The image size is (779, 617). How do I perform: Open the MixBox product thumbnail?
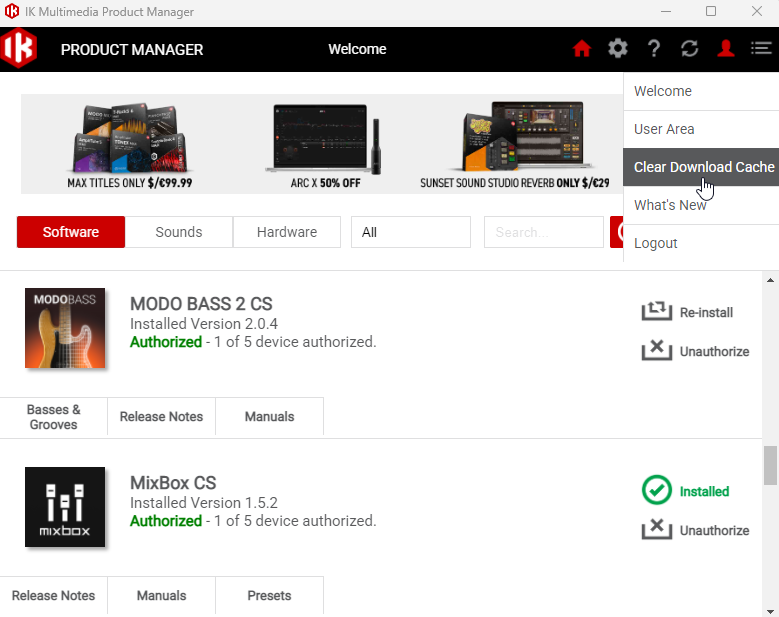pos(65,507)
